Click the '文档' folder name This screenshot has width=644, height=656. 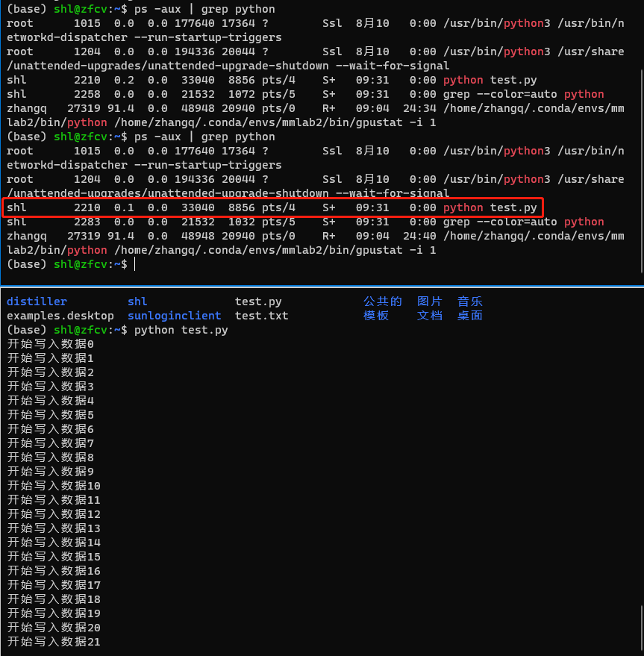click(x=430, y=316)
